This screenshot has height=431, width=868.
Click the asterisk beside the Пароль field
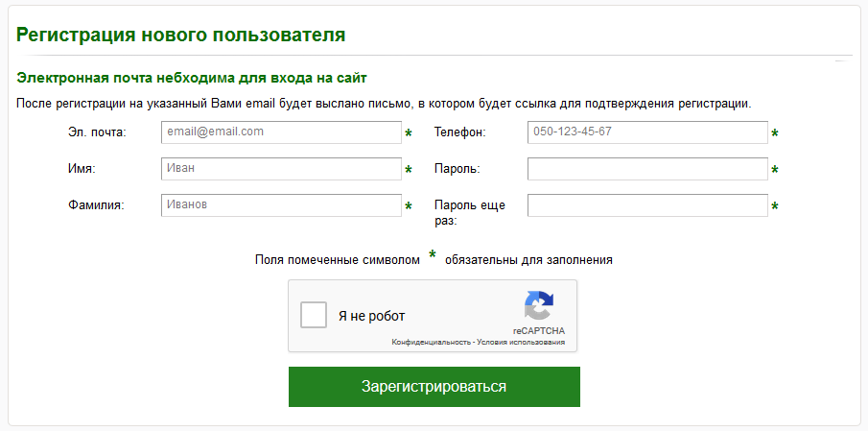pos(775,171)
